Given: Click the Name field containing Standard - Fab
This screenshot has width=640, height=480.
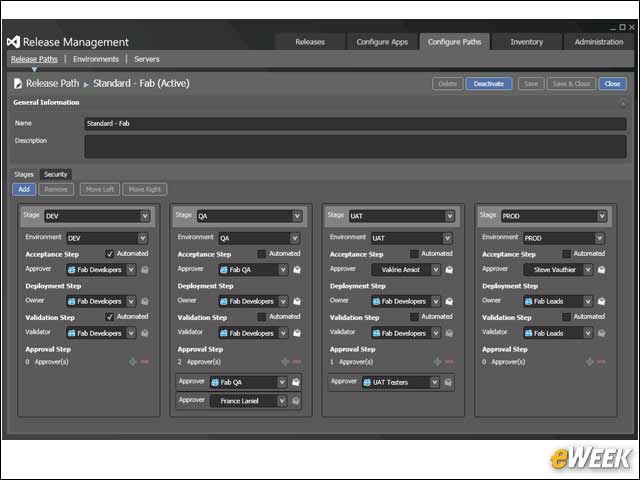Looking at the screenshot, I should tap(355, 123).
